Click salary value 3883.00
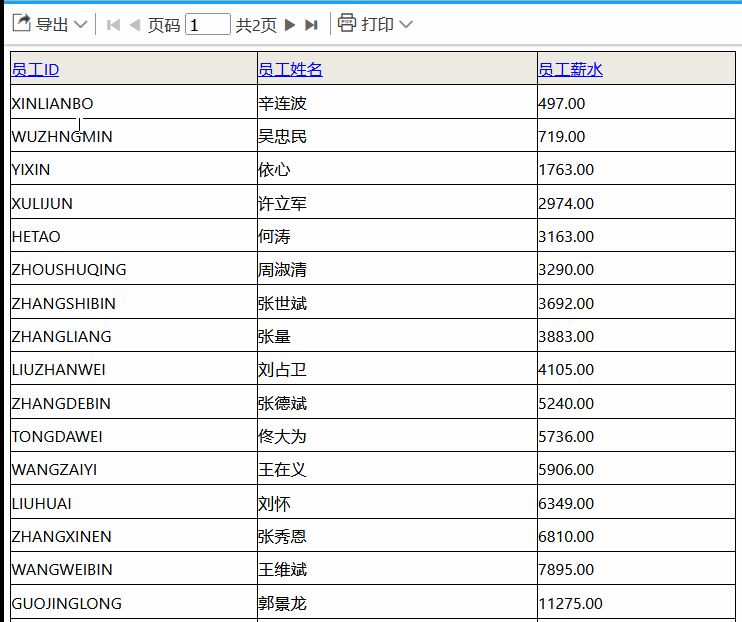Image resolution: width=742 pixels, height=622 pixels. click(566, 337)
